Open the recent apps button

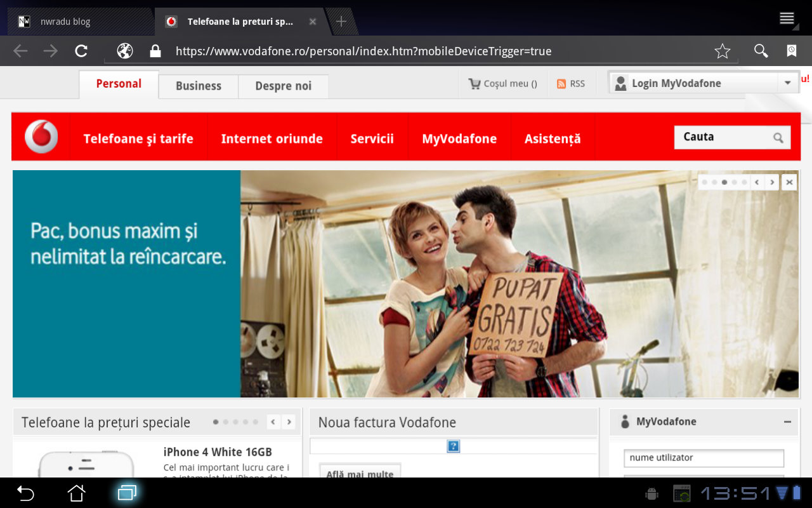tap(127, 493)
